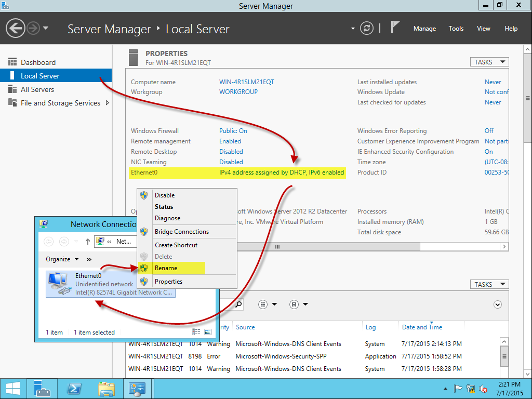Switch Network Connections to large icons view
This screenshot has width=532, height=399.
pyautogui.click(x=208, y=332)
